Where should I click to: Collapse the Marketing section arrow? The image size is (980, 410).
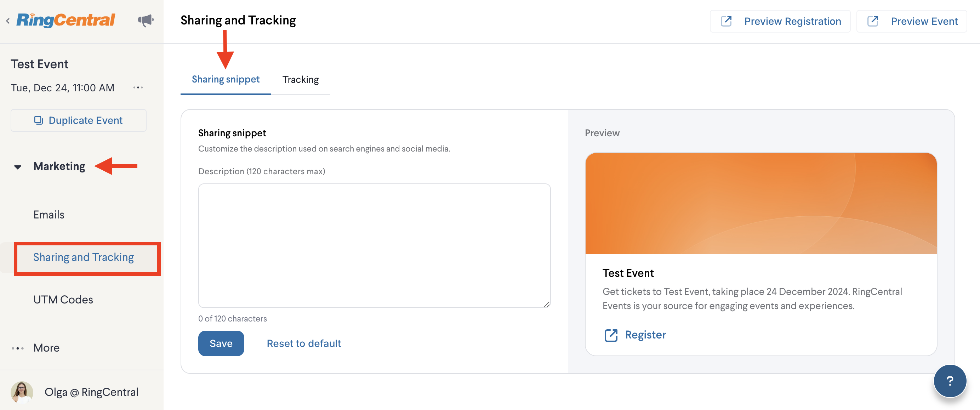click(17, 167)
